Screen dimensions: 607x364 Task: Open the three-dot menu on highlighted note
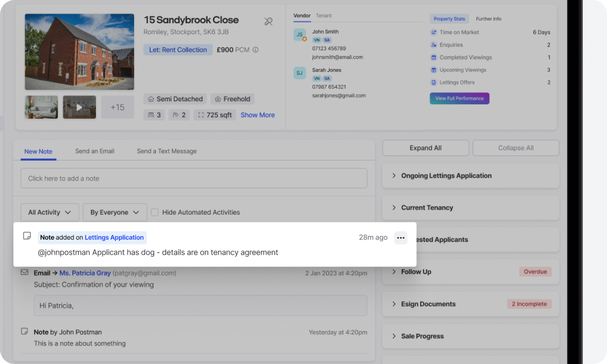pos(400,238)
